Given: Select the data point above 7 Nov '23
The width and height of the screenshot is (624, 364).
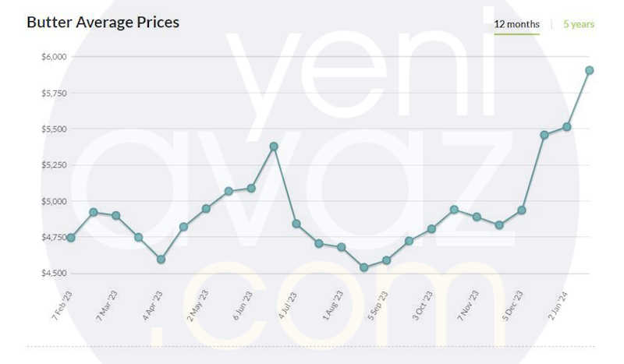Looking at the screenshot, I should click(477, 217).
